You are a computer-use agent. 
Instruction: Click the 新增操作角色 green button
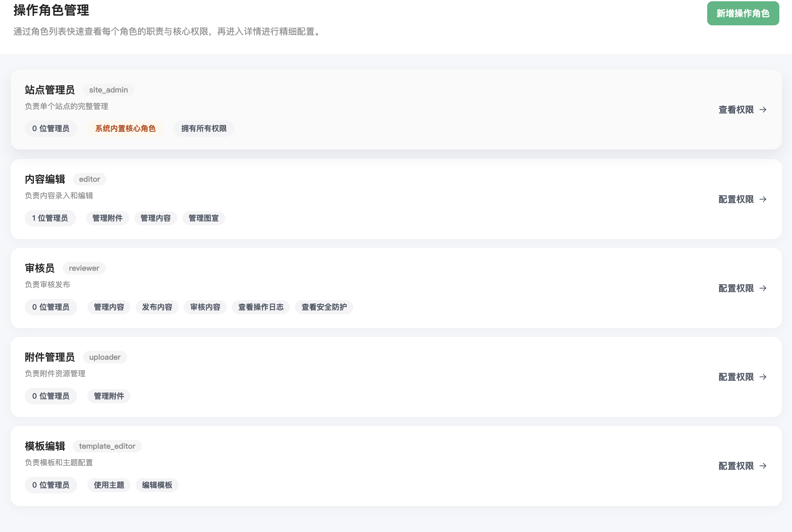743,13
